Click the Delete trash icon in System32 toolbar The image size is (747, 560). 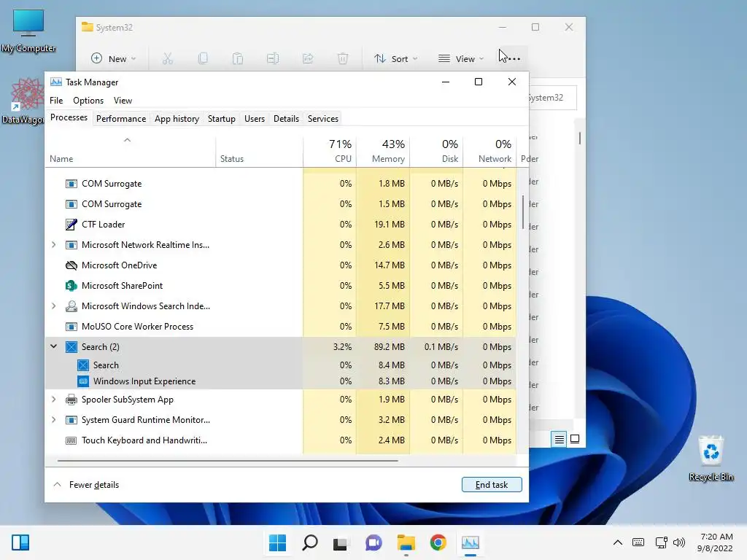(x=343, y=58)
